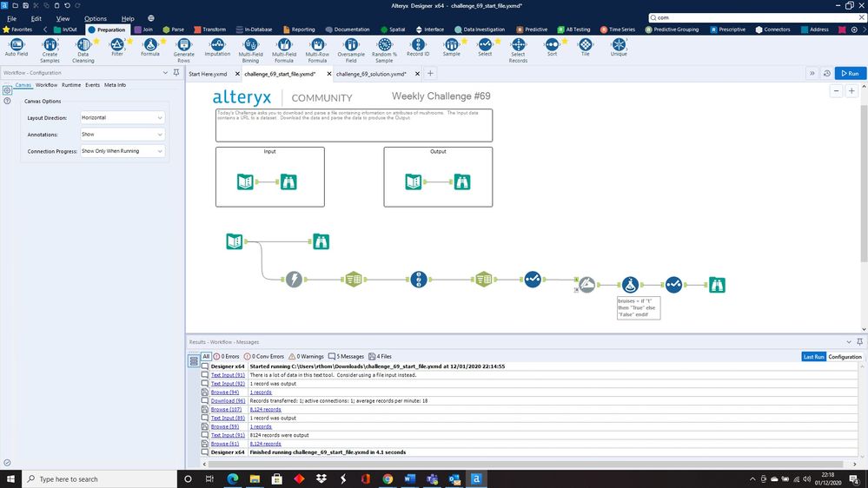
Task: Select the Generate Rows tool
Action: coord(184,50)
